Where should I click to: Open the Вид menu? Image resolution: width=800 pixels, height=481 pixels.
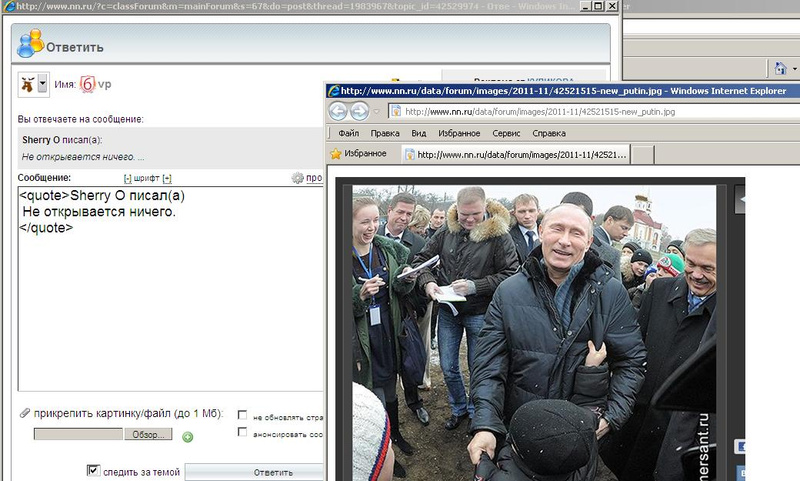418,133
